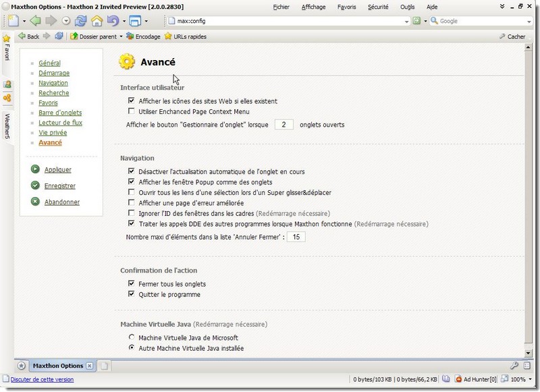
Task: Expand Dossier parent dropdown
Action: (x=121, y=36)
